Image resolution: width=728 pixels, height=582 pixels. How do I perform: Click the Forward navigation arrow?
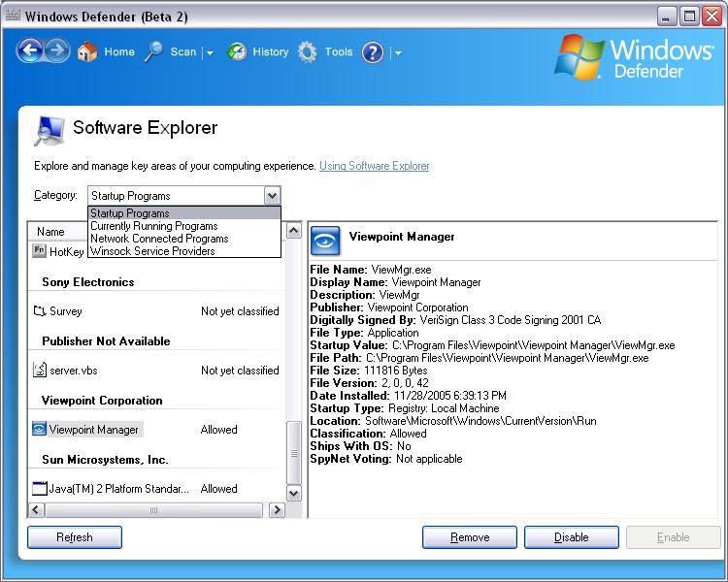click(57, 50)
